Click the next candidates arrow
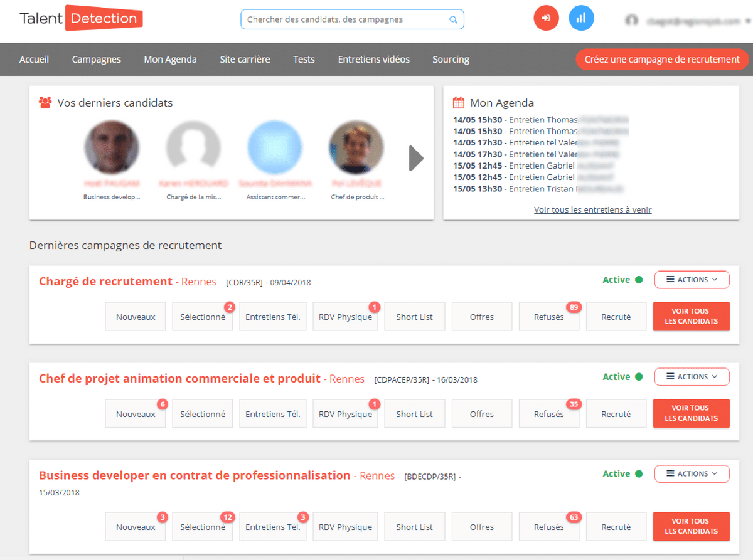This screenshot has height=560, width=753. click(x=416, y=158)
